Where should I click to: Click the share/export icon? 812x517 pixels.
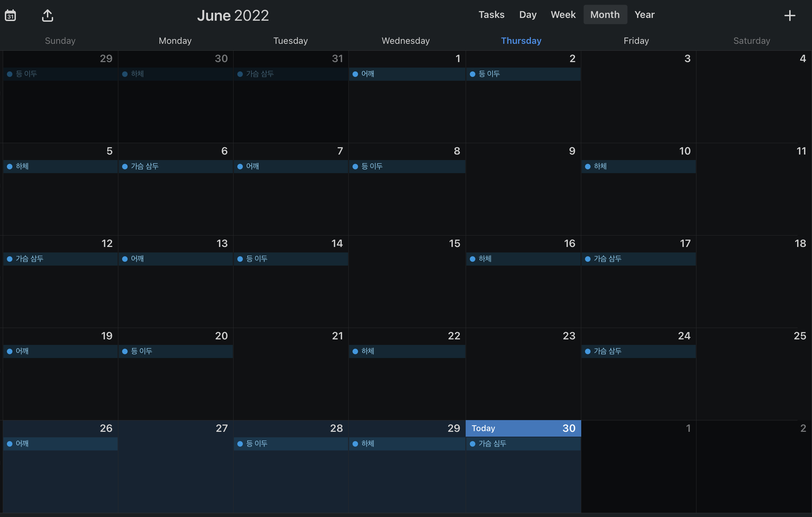48,16
